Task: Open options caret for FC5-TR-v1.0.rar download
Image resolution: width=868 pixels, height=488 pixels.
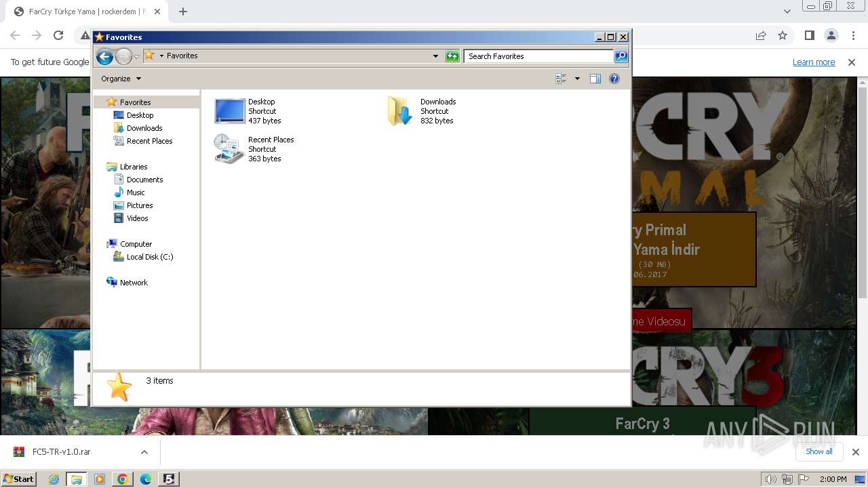Action: (144, 452)
